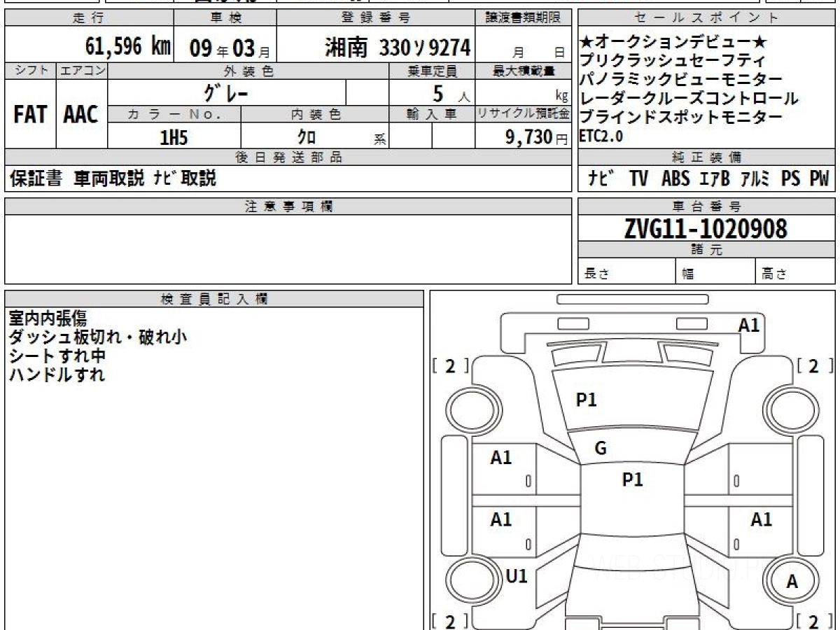Select the ハンドルすれ note
840x630 pixels.
point(57,374)
